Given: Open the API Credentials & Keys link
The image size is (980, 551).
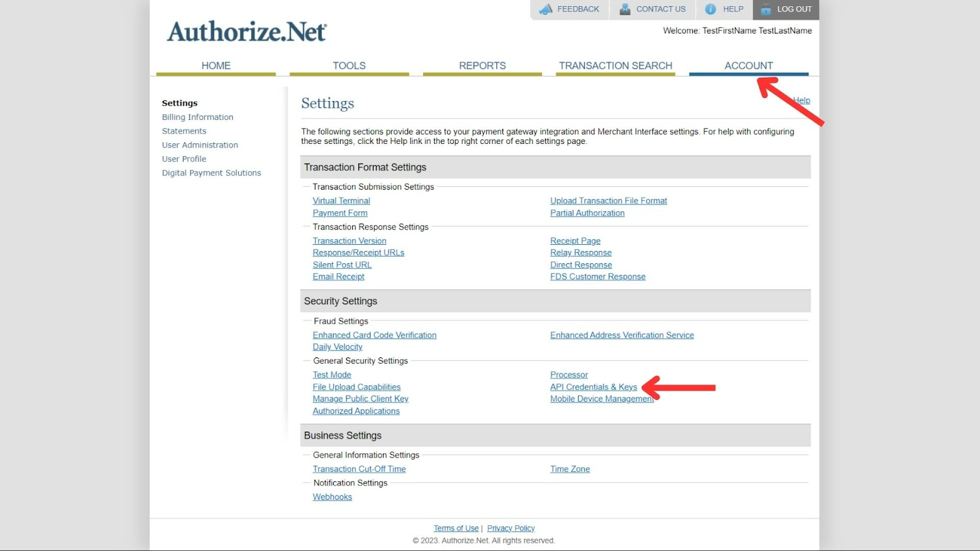Looking at the screenshot, I should point(594,387).
